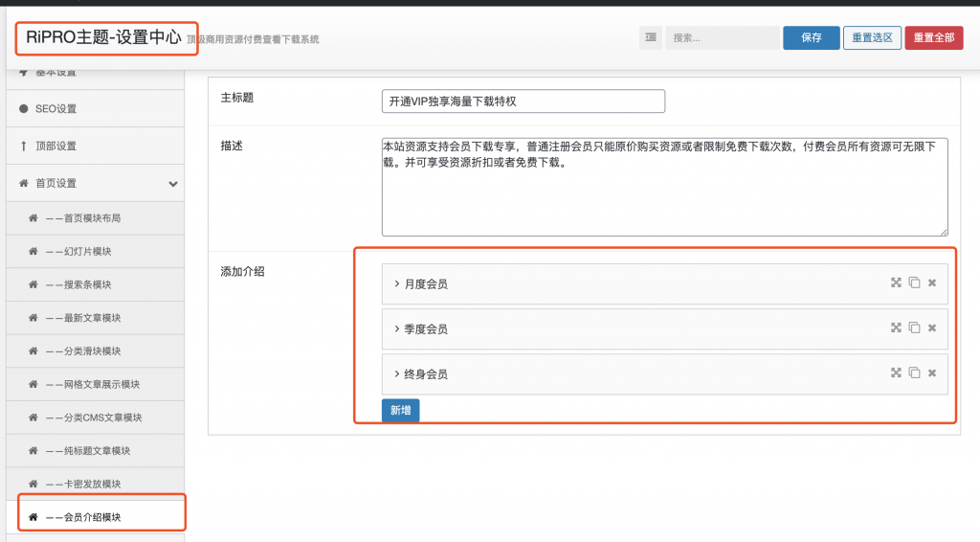Collapse the 首页设置 chevron

[173, 184]
